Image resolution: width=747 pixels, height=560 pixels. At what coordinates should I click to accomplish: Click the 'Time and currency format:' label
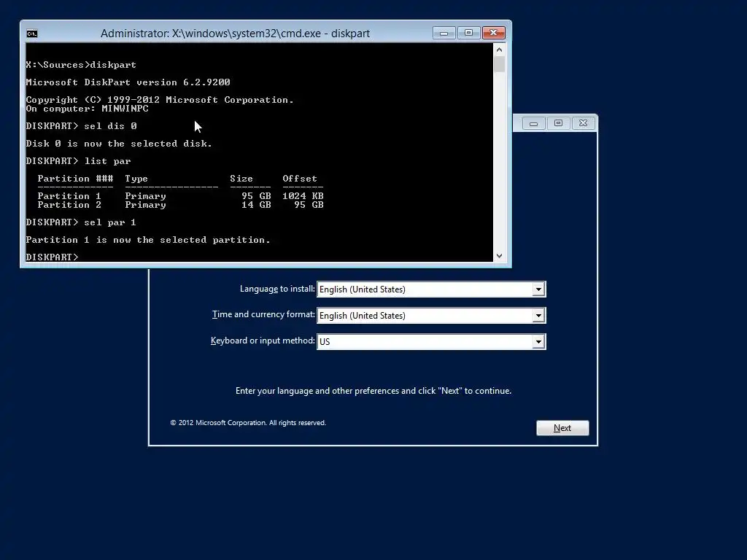(263, 314)
